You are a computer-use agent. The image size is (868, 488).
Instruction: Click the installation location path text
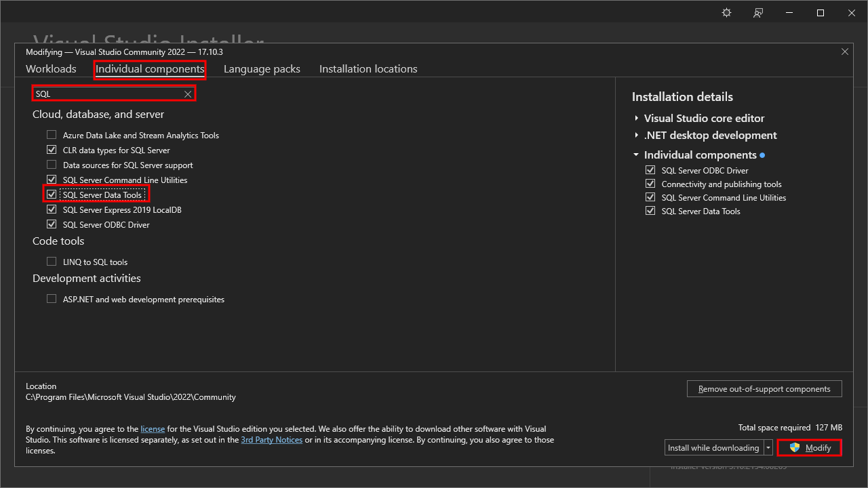click(131, 397)
